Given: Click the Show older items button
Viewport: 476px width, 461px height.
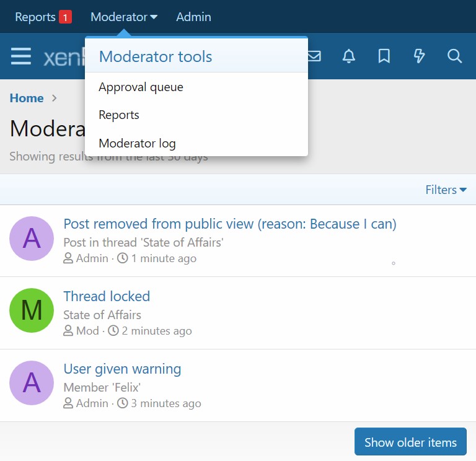Looking at the screenshot, I should (410, 442).
